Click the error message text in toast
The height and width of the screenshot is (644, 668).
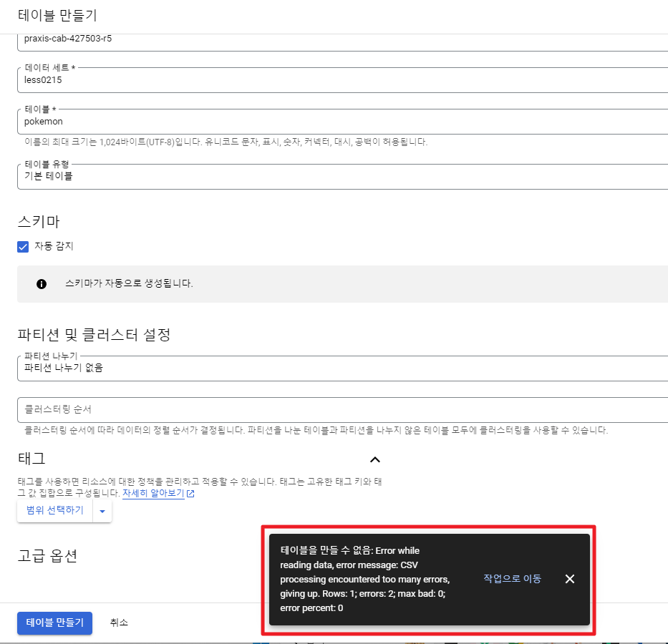364,580
